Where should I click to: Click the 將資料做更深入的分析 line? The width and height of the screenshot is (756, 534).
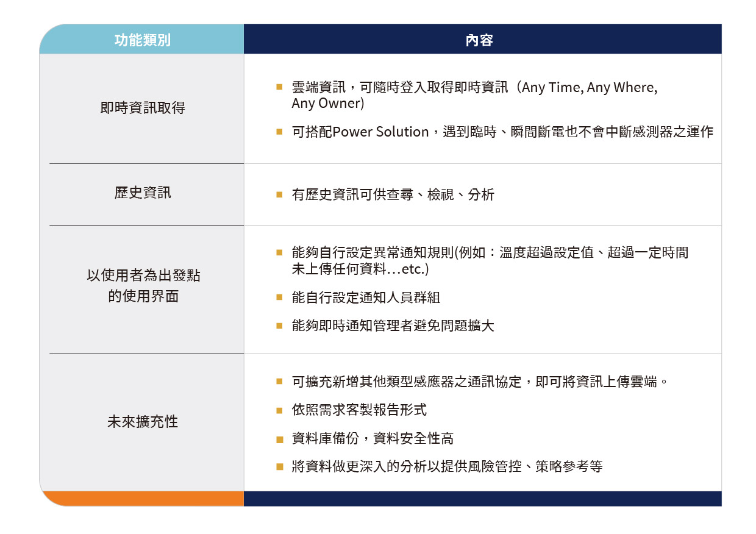(447, 467)
